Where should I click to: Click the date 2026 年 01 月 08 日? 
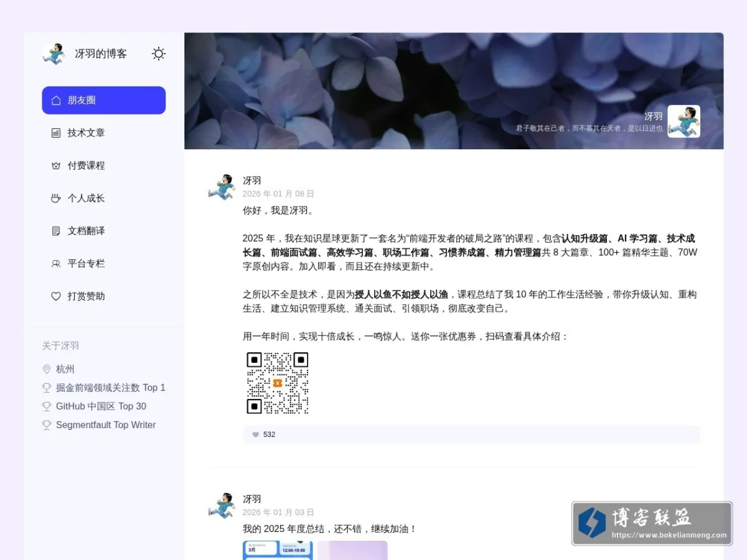[278, 194]
